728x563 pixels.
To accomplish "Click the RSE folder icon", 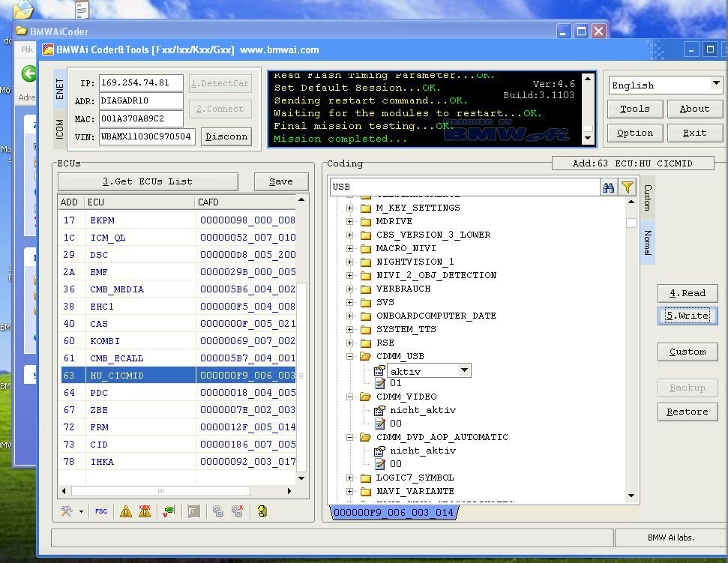I will [366, 343].
